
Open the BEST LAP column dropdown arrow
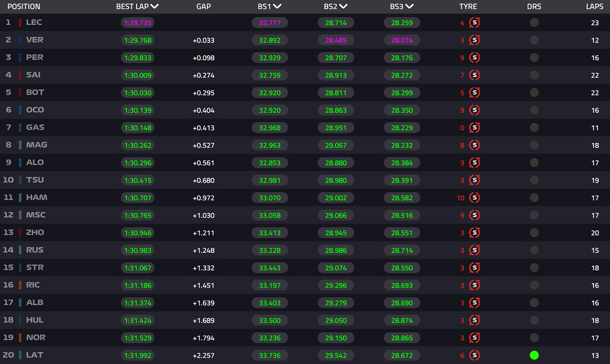click(x=155, y=7)
